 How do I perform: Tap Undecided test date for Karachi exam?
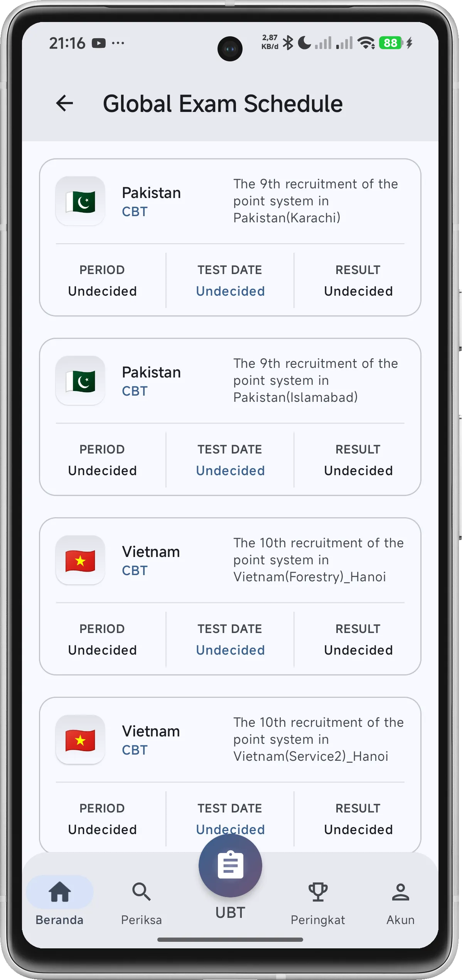pyautogui.click(x=230, y=291)
